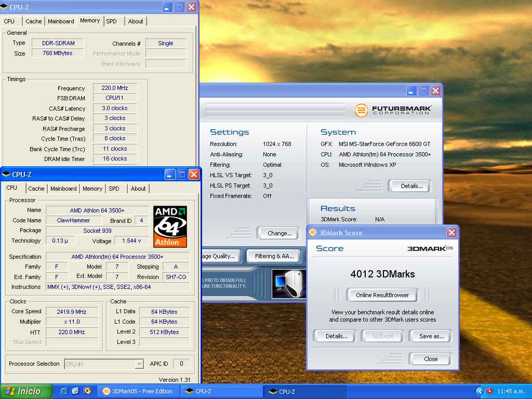Expand the hidden system tray icons arrow
This screenshot has width=532, height=399.
pos(480,391)
